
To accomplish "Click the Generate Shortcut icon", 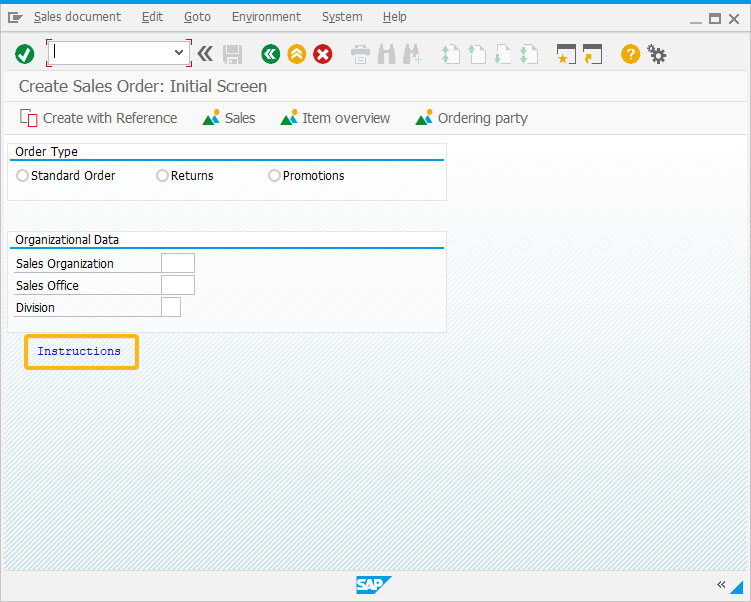I will pyautogui.click(x=592, y=54).
